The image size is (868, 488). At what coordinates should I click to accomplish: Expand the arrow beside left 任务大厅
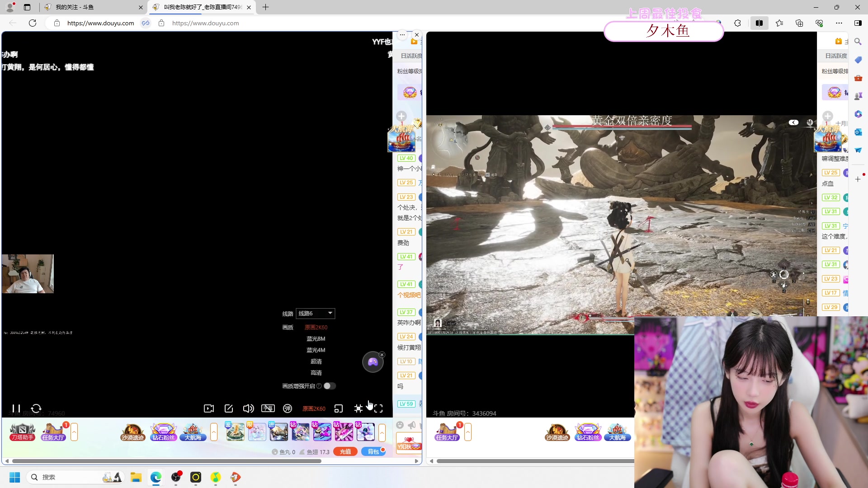(74, 432)
